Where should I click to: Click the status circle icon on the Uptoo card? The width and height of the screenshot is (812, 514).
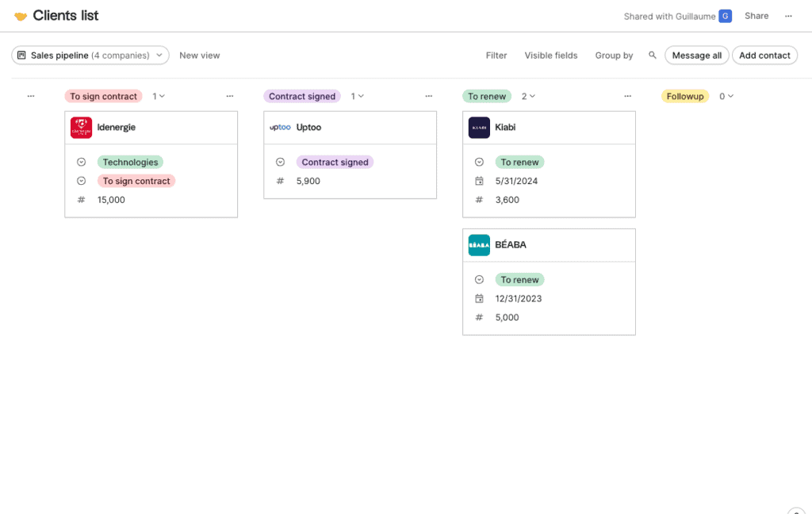(x=280, y=162)
